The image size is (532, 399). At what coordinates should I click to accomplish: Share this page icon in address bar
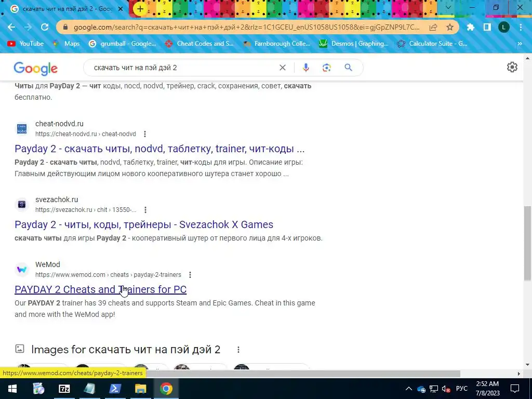(x=433, y=27)
